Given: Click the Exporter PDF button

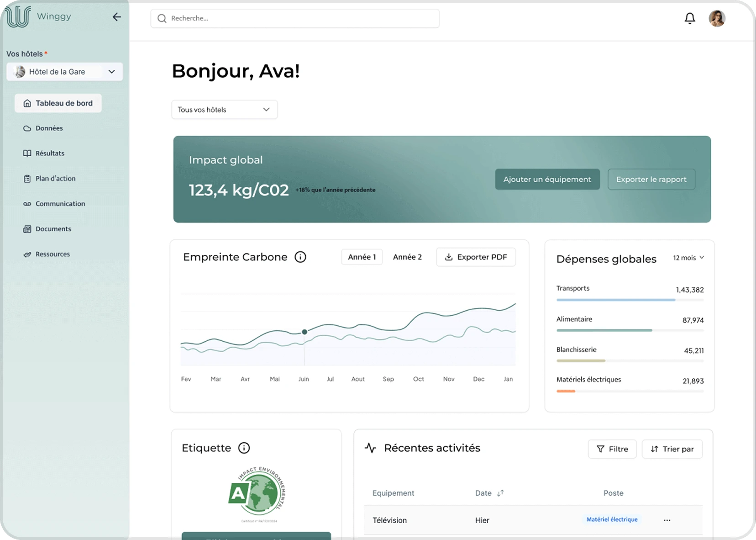Looking at the screenshot, I should point(476,257).
